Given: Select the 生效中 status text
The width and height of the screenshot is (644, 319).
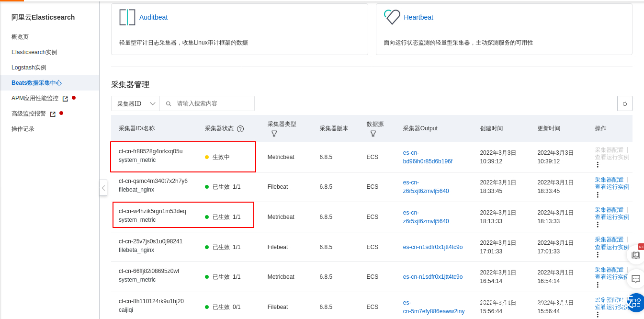Looking at the screenshot, I should tap(221, 157).
